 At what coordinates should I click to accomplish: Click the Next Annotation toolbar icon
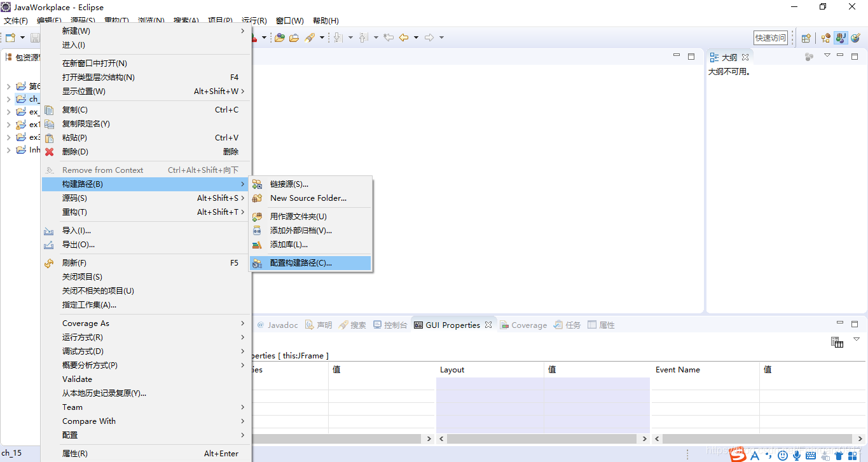338,37
